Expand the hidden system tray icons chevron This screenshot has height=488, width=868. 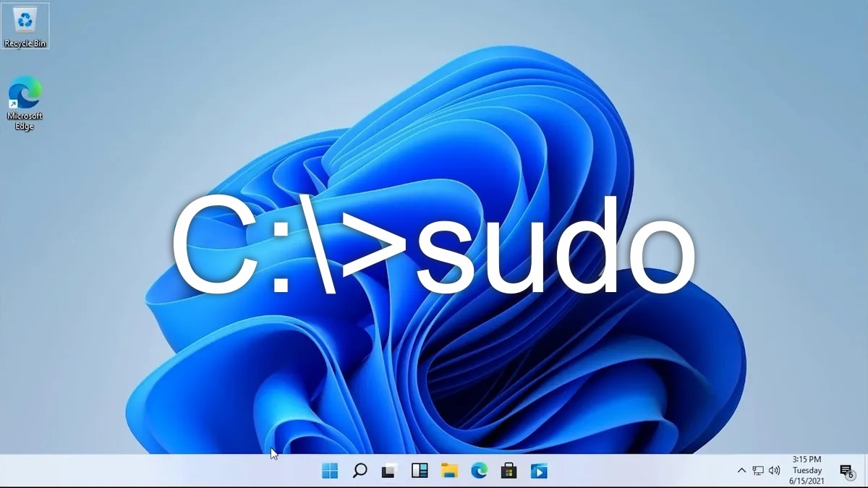tap(741, 471)
